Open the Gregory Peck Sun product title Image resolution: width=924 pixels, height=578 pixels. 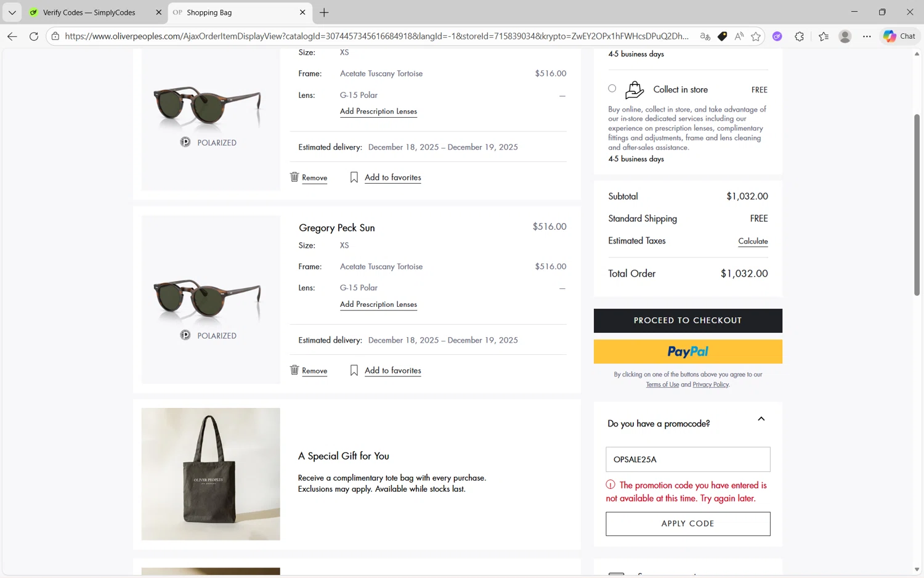pyautogui.click(x=337, y=228)
